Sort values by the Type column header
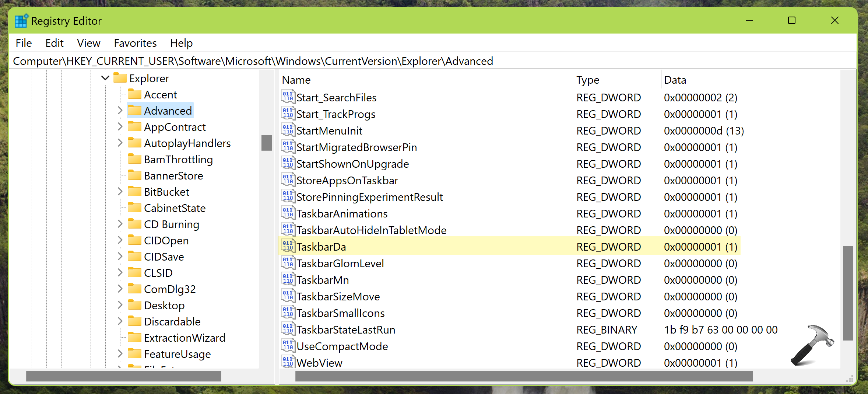868x394 pixels. click(x=617, y=80)
